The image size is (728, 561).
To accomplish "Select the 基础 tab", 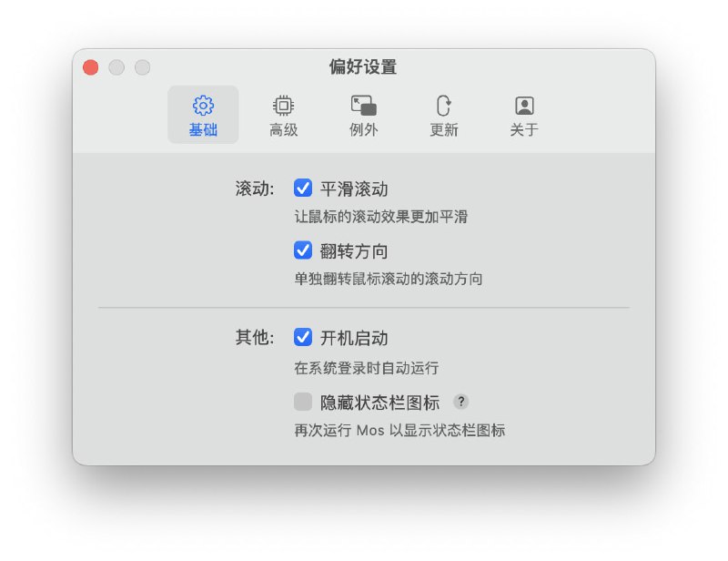I will (x=203, y=114).
